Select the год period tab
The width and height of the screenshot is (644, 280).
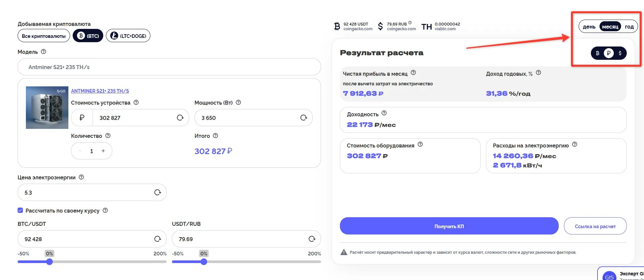click(629, 27)
